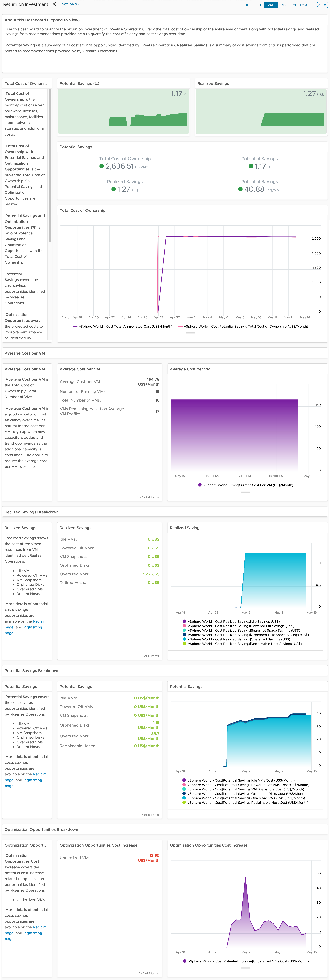
Task: Expand the About this Dashboard widget header
Action: point(165,20)
